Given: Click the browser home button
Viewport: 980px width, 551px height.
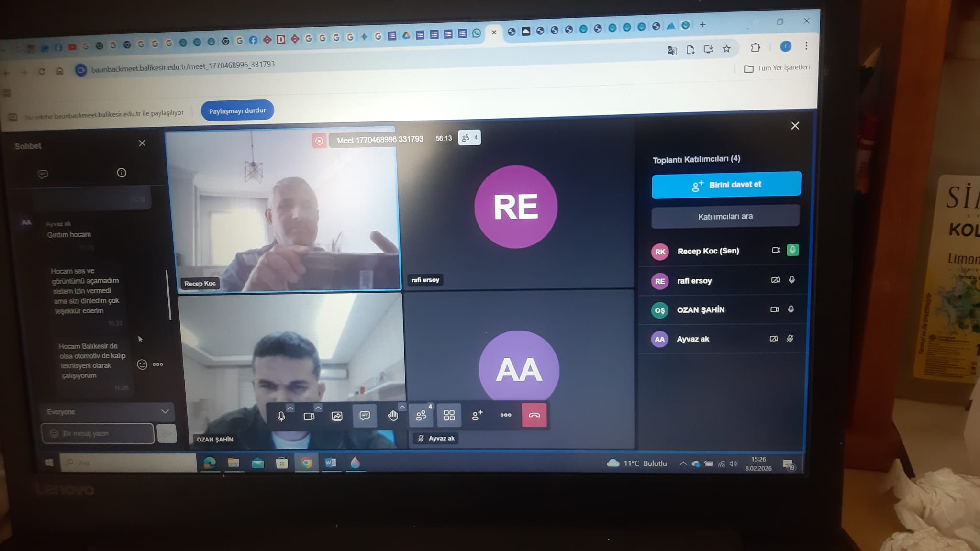Looking at the screenshot, I should pyautogui.click(x=60, y=71).
